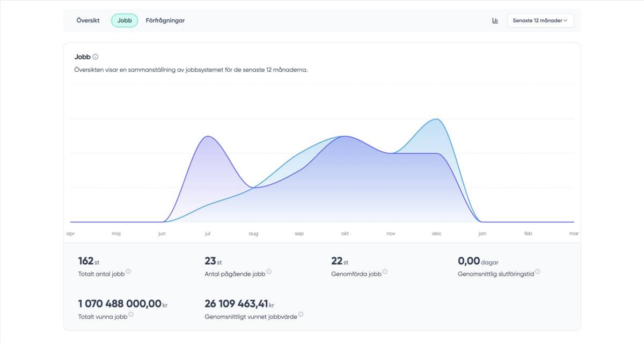Open the Förfrågningar tab
This screenshot has width=644, height=343.
click(165, 21)
